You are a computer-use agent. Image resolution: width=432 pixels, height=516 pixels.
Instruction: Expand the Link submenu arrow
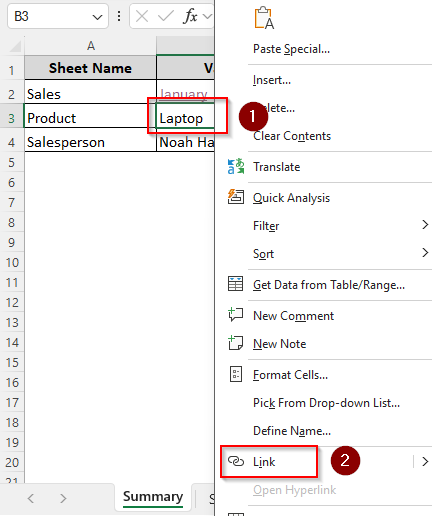point(425,462)
